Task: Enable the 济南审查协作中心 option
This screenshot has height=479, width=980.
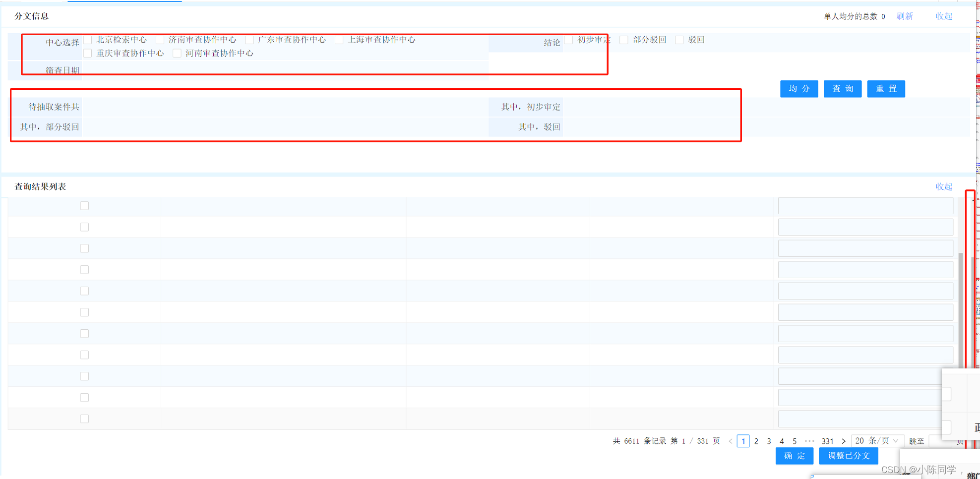Action: pos(160,40)
